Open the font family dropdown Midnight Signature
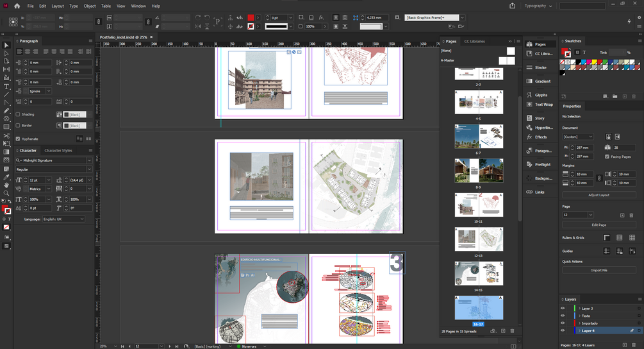 pos(88,160)
